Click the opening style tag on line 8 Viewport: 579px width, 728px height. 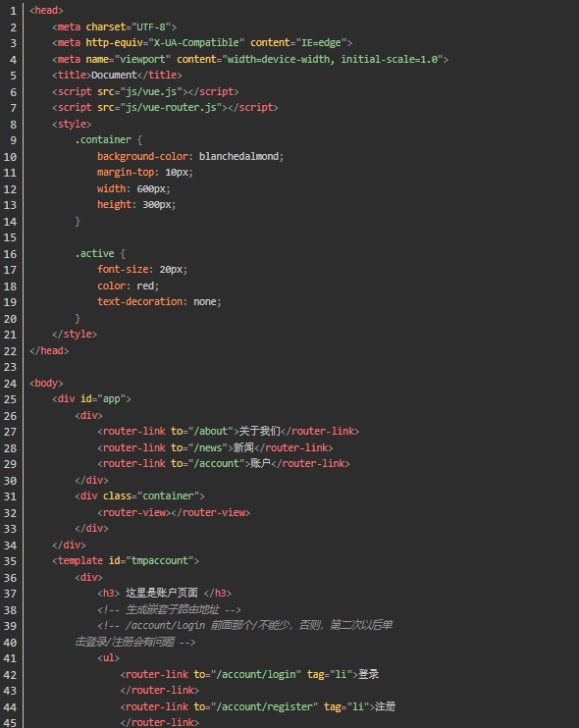72,124
